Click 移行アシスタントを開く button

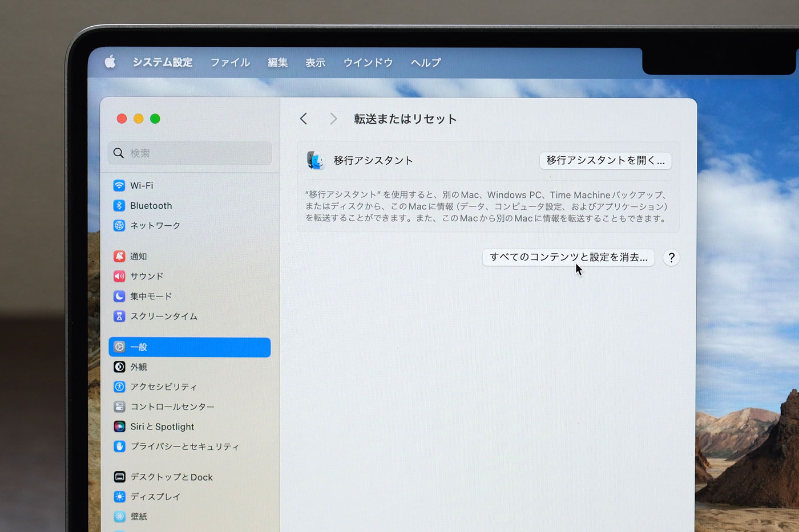pyautogui.click(x=606, y=160)
